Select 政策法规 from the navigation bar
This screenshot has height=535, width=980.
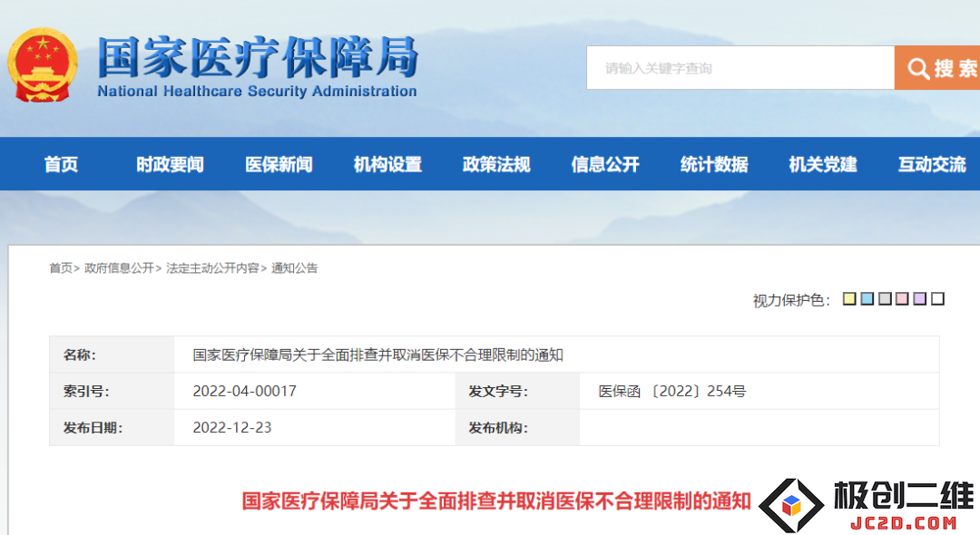[x=496, y=164]
